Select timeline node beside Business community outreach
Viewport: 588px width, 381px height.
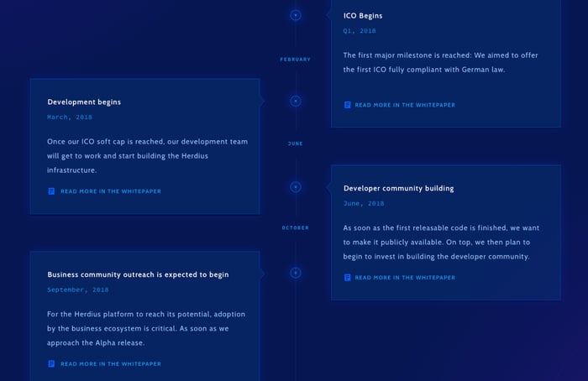tap(296, 273)
